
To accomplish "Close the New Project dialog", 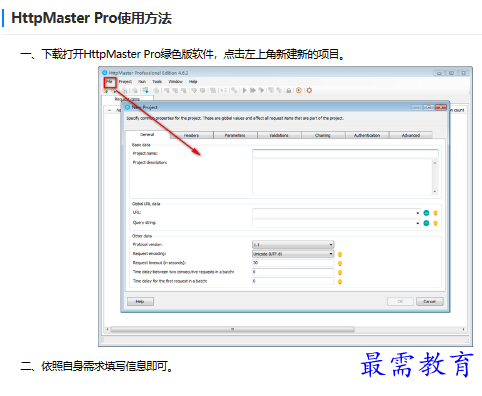I will [441, 107].
